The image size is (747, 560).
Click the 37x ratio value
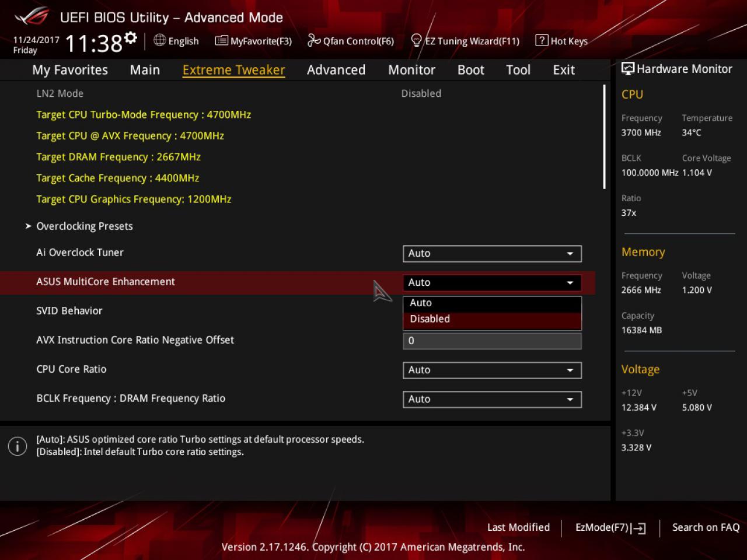click(x=629, y=213)
